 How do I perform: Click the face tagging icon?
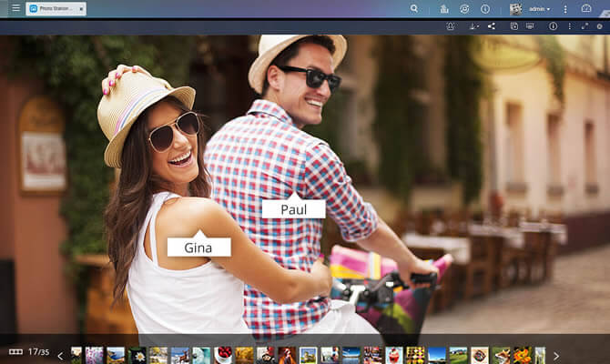click(452, 26)
